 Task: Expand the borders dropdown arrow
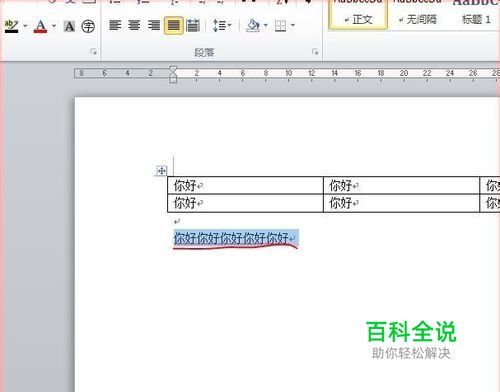pos(293,25)
